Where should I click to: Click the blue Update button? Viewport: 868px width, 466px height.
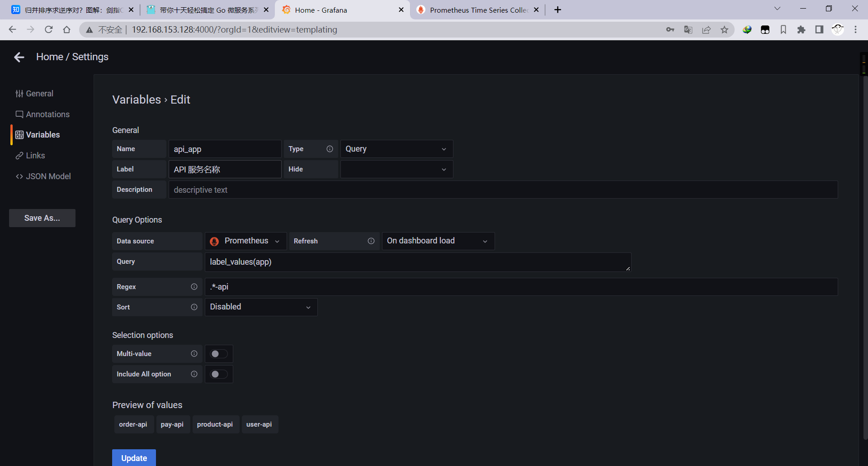(134, 458)
